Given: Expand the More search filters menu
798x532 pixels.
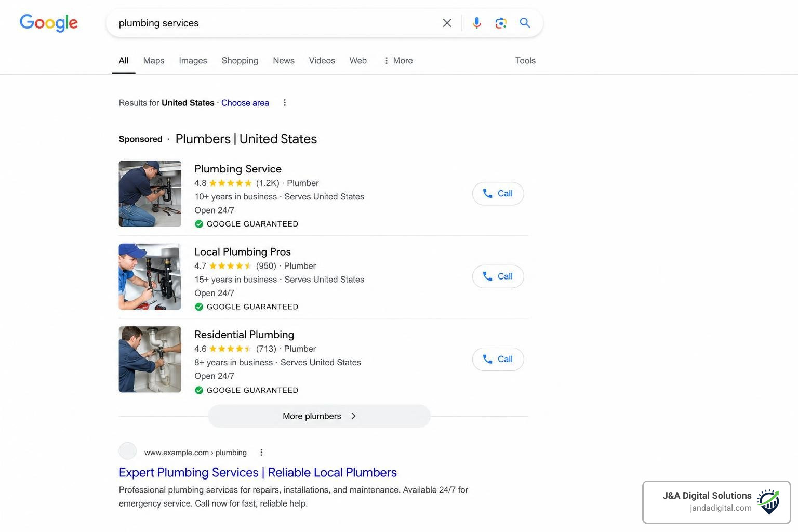Looking at the screenshot, I should [x=398, y=61].
